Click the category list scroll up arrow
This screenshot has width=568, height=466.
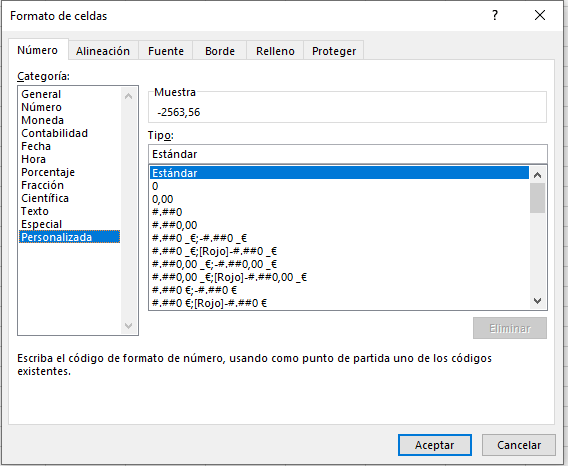pyautogui.click(x=128, y=96)
